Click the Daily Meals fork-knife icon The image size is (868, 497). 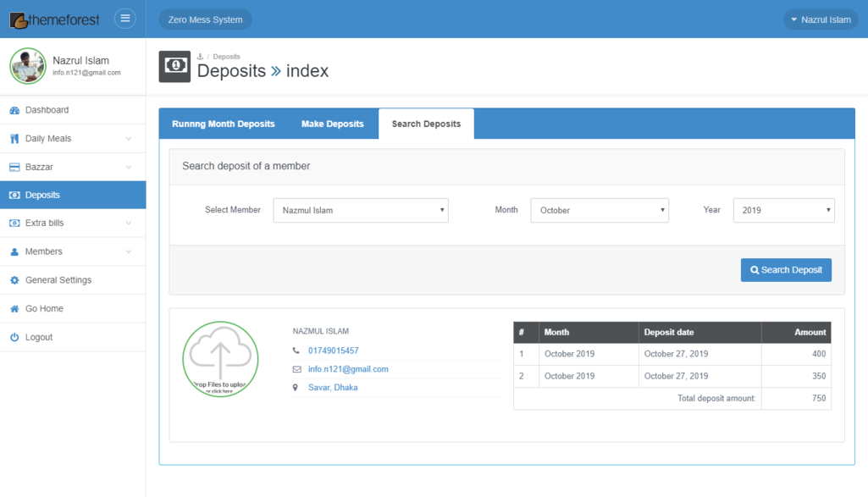coord(14,139)
